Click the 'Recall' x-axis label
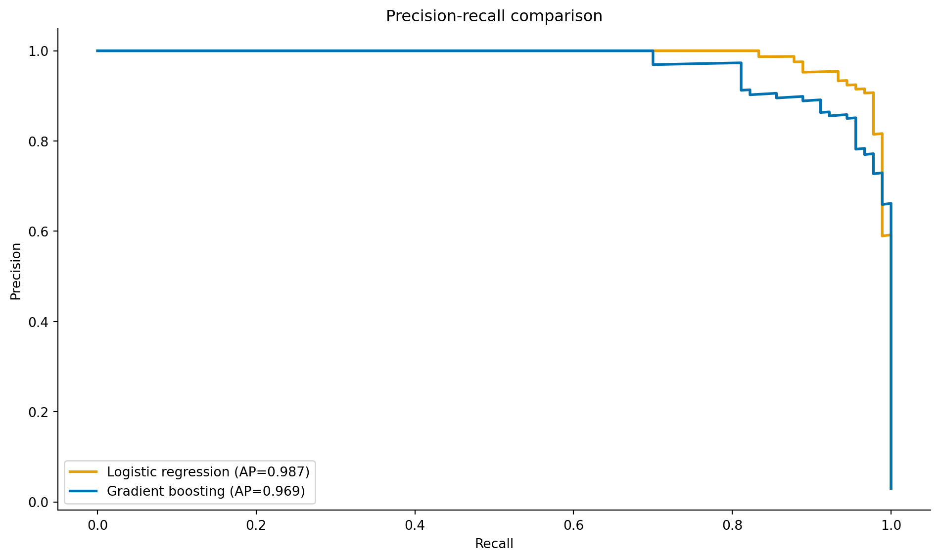 [x=494, y=544]
